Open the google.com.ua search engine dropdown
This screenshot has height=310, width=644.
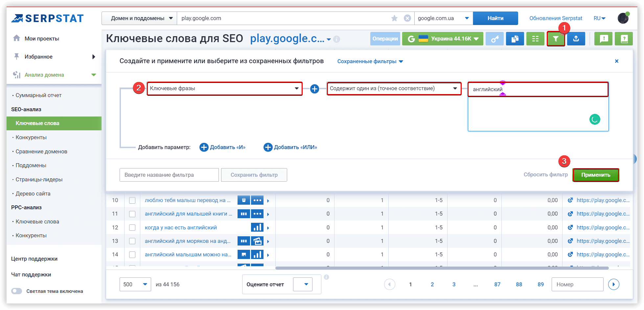click(444, 18)
